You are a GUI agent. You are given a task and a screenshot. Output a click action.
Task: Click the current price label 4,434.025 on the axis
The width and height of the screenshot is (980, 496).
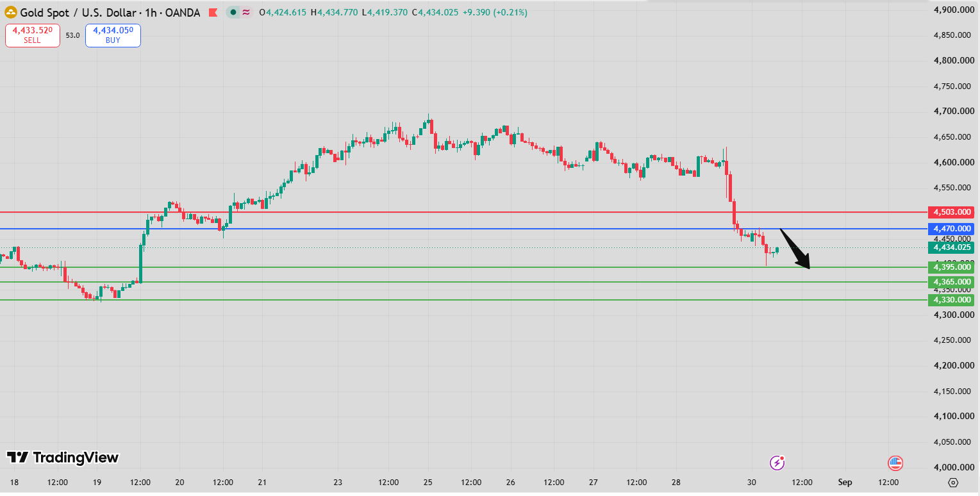[951, 247]
